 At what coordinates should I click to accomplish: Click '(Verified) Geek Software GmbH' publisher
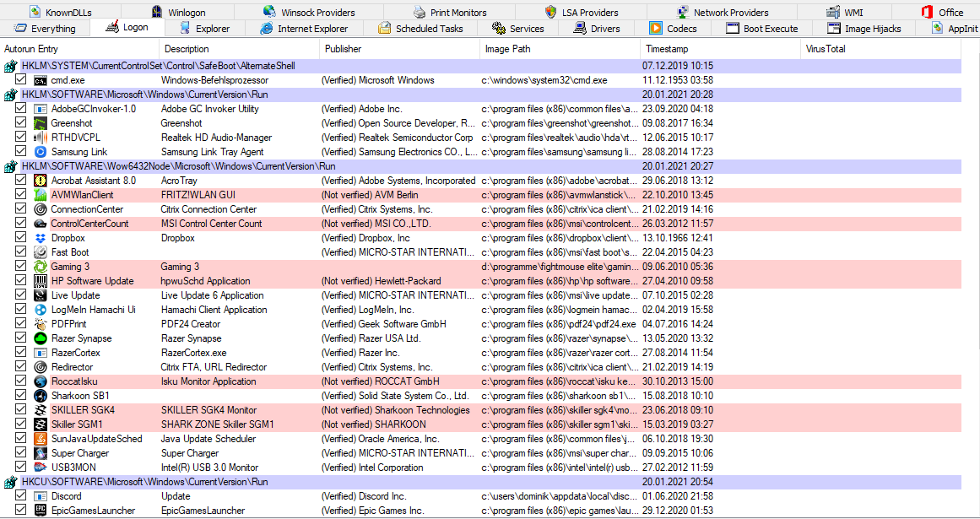tap(383, 324)
